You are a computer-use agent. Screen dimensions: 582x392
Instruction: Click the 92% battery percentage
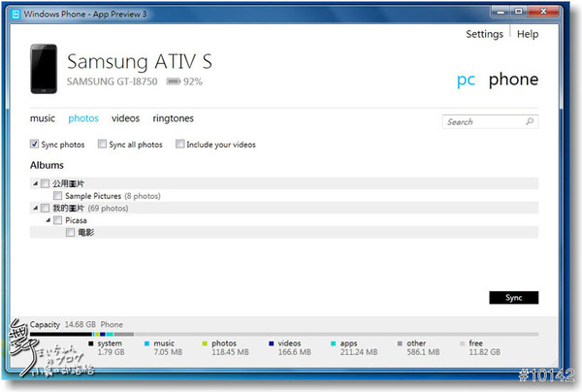pyautogui.click(x=193, y=82)
